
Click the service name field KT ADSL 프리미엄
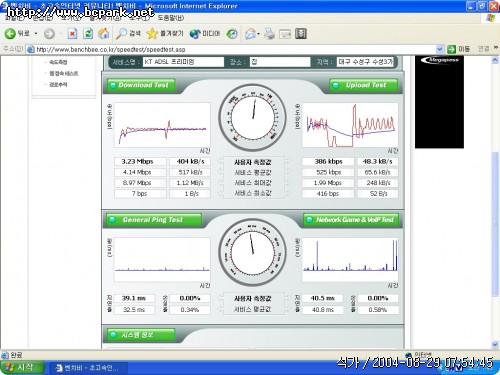click(x=183, y=62)
